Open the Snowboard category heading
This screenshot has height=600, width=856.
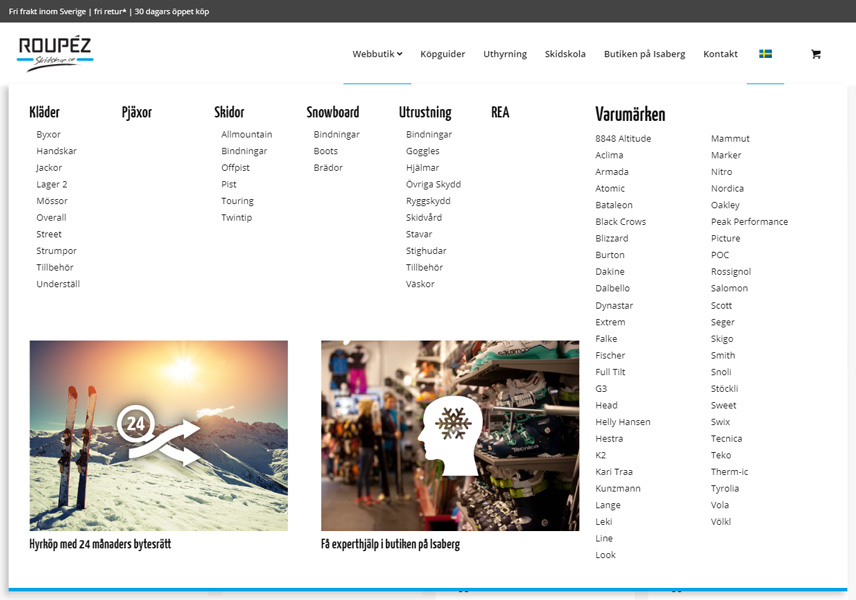coord(332,112)
